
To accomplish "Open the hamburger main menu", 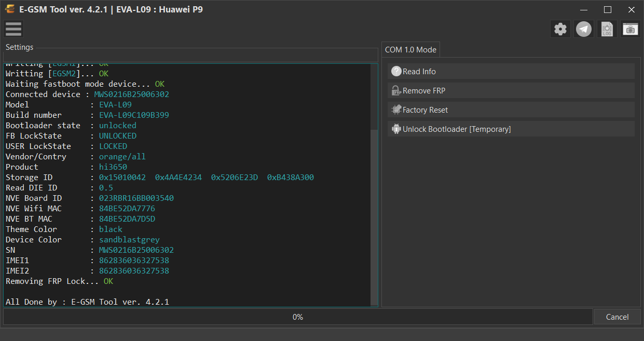I will (13, 29).
